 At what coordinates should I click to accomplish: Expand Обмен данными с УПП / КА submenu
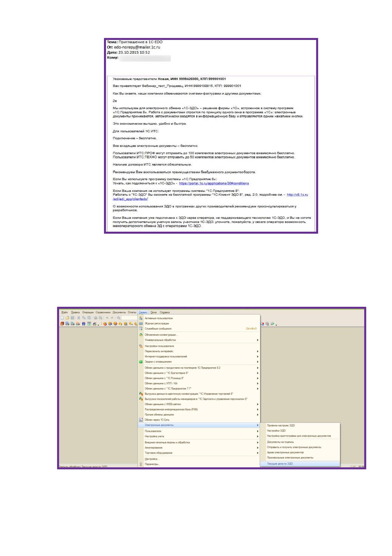click(x=199, y=383)
